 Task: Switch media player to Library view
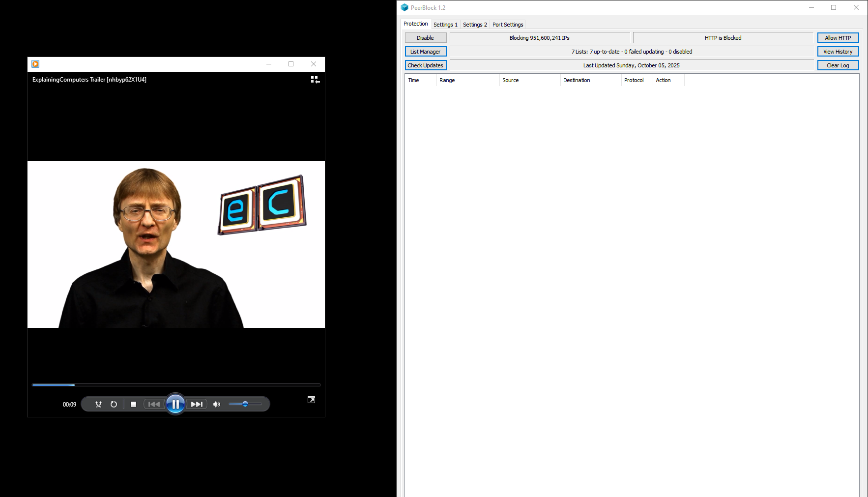point(315,80)
